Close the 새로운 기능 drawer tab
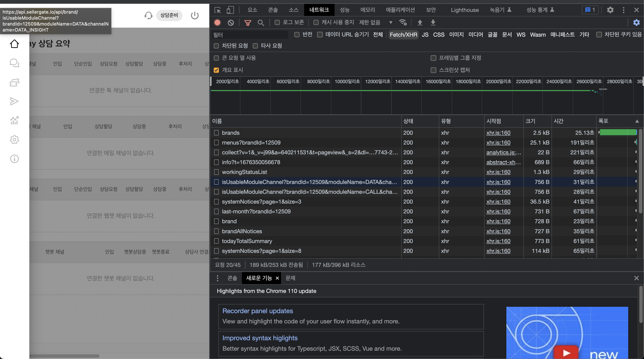Viewport: 644px width, 359px height. tap(277, 278)
